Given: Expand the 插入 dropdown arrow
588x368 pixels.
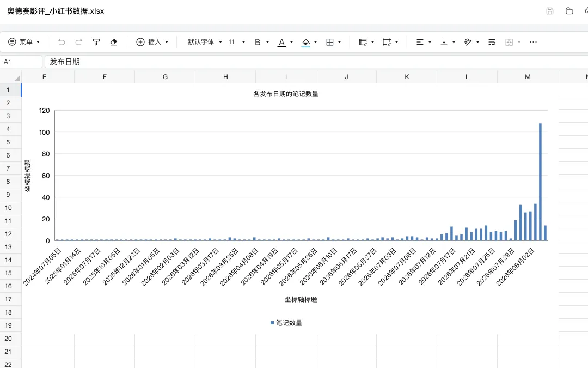Looking at the screenshot, I should [x=167, y=42].
